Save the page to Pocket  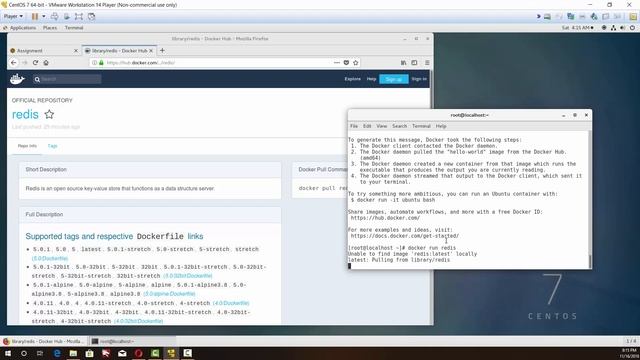click(346, 62)
